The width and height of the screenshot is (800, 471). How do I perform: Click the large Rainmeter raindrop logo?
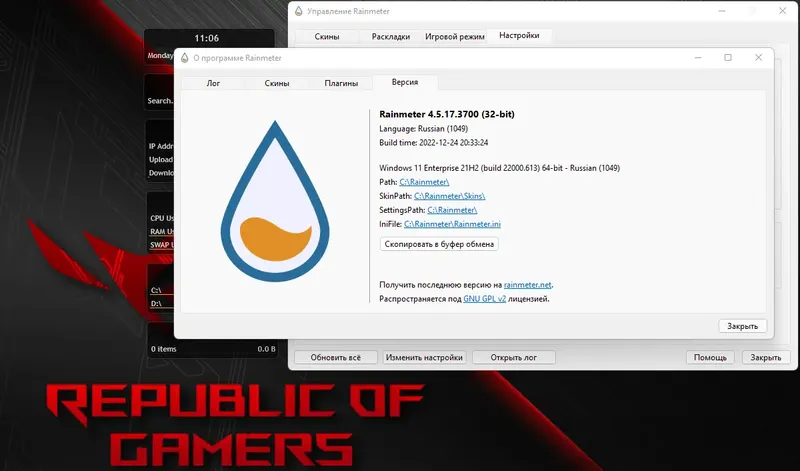pyautogui.click(x=275, y=201)
